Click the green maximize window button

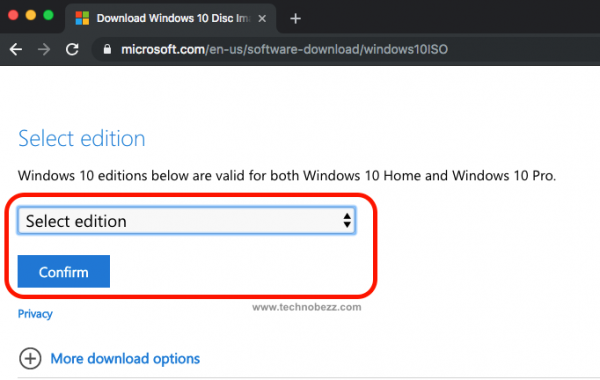(x=48, y=15)
